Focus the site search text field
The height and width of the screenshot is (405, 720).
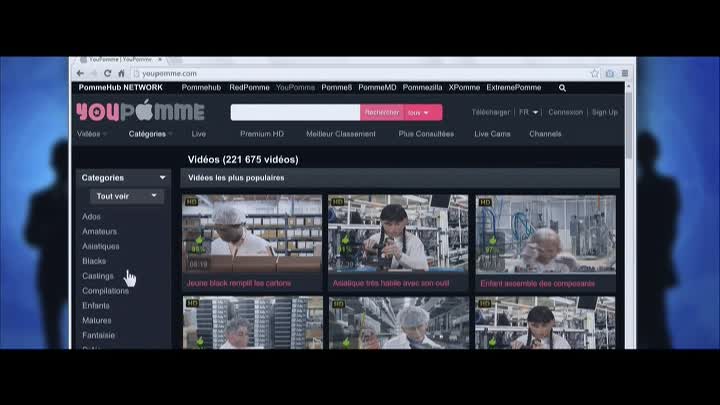pos(295,112)
